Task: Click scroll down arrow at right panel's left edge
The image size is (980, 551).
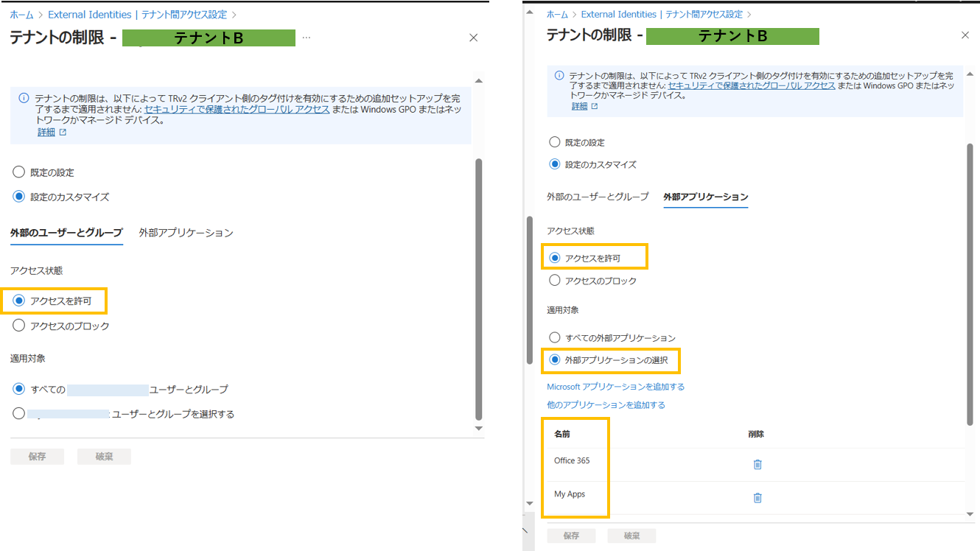Action: point(529,503)
